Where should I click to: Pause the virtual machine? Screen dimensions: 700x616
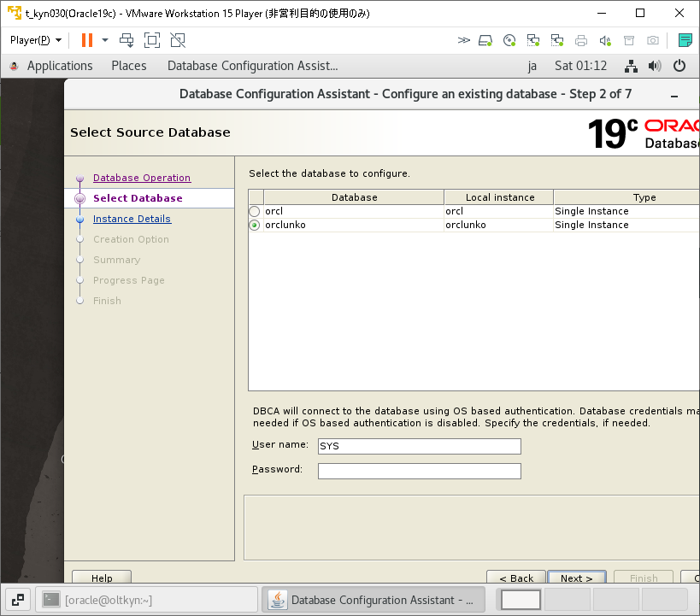(x=87, y=40)
